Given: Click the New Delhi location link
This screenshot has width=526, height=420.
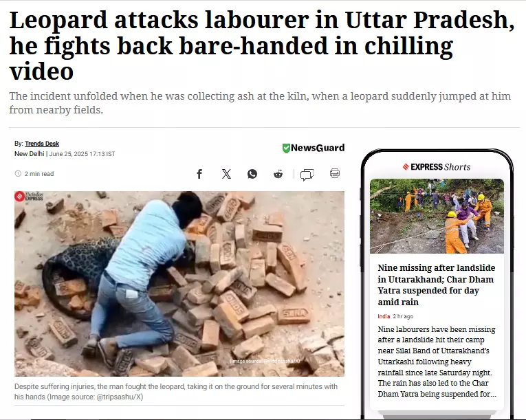Looking at the screenshot, I should click(x=29, y=154).
